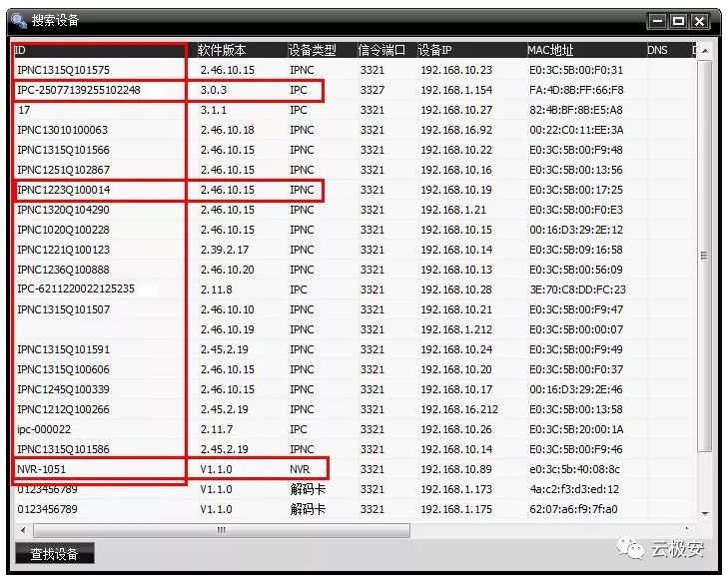
Task: Select device IPNC1315Q101591
Action: (x=63, y=349)
